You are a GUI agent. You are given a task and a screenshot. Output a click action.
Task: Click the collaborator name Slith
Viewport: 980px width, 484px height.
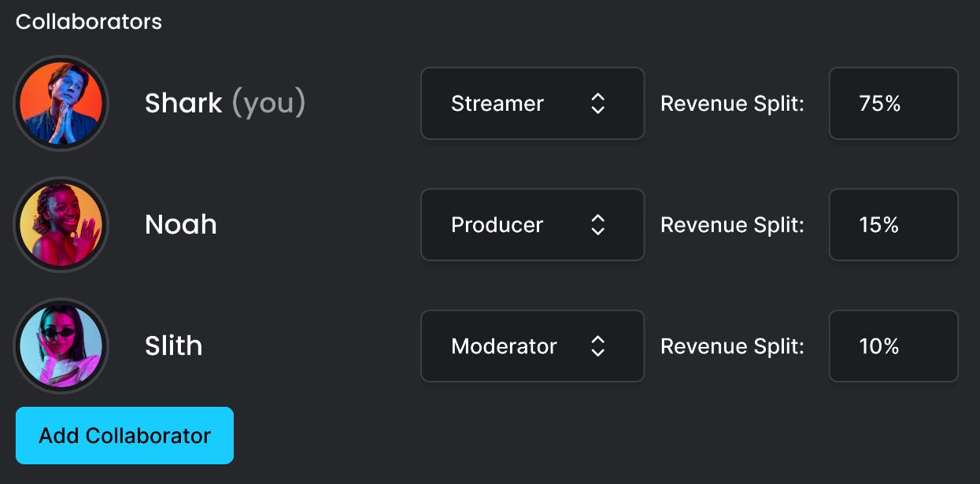[x=173, y=346]
